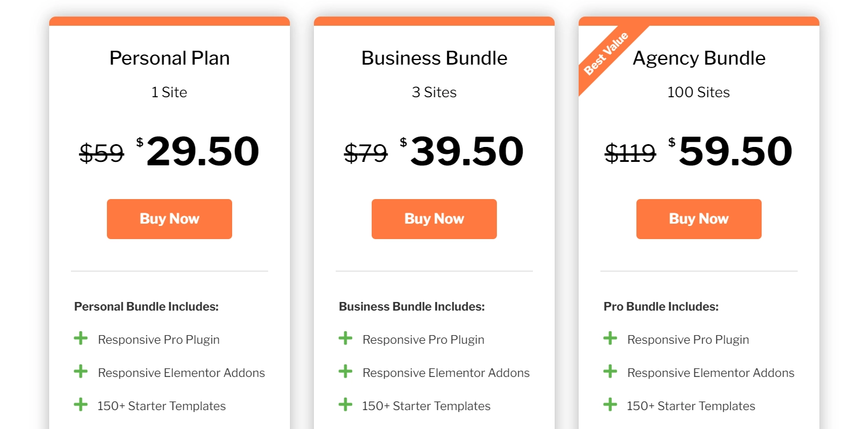
Task: Click Buy Now for the Business Bundle
Action: click(x=434, y=219)
